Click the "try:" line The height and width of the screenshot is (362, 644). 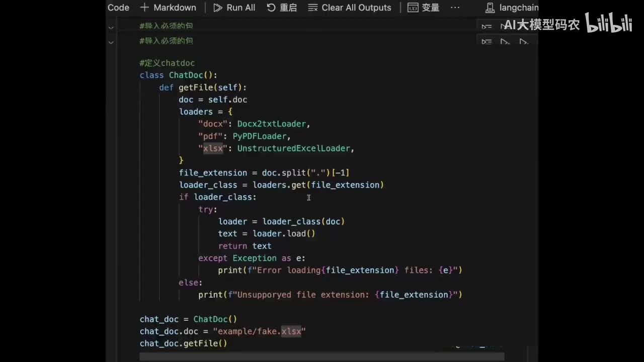coord(208,209)
